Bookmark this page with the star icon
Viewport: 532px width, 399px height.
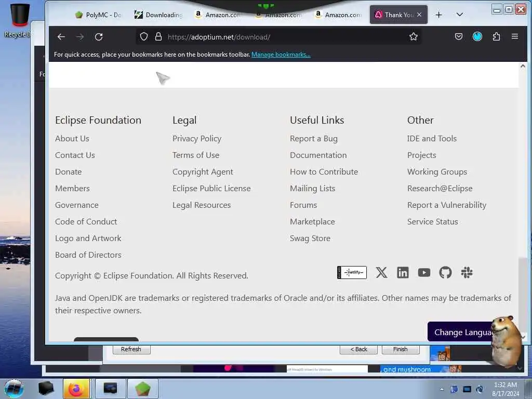tap(413, 37)
